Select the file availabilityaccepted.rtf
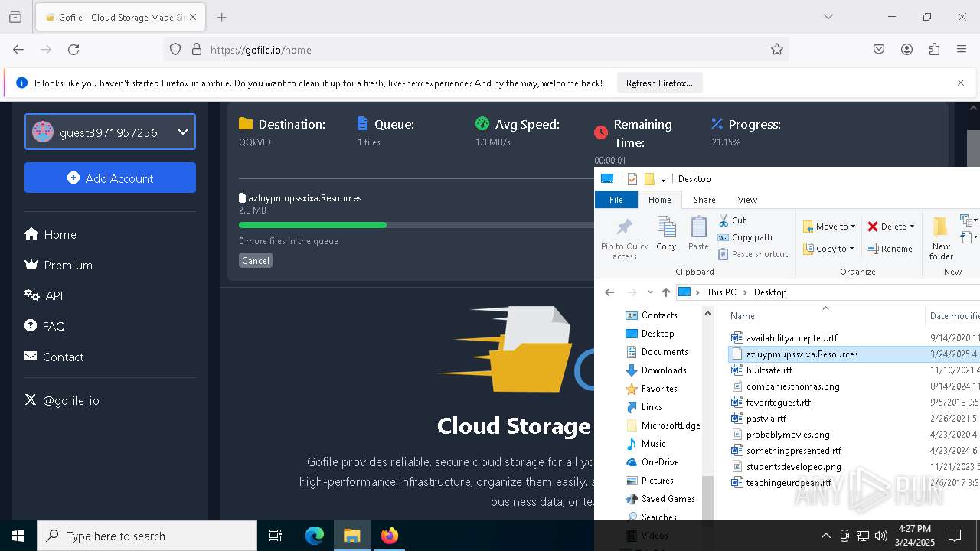Viewport: 980px width, 551px height. click(x=792, y=337)
